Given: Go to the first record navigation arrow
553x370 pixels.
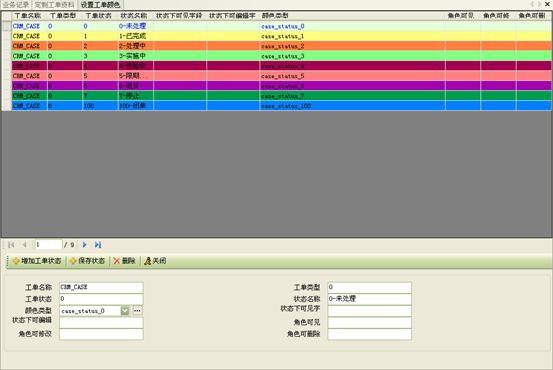Looking at the screenshot, I should pyautogui.click(x=11, y=245).
